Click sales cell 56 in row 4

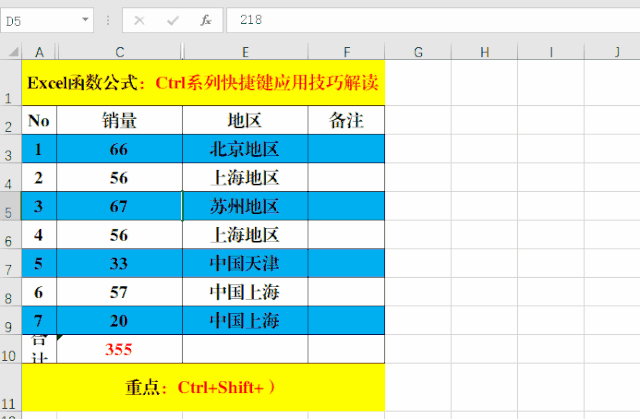click(120, 177)
